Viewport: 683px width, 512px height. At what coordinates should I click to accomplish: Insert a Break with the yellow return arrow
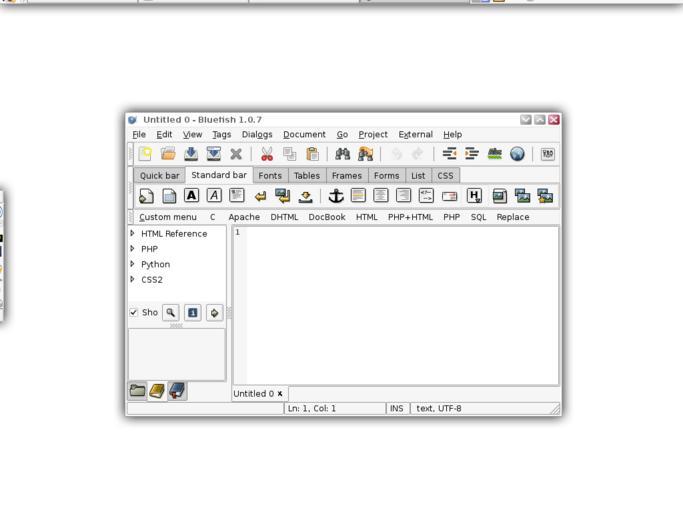(260, 197)
